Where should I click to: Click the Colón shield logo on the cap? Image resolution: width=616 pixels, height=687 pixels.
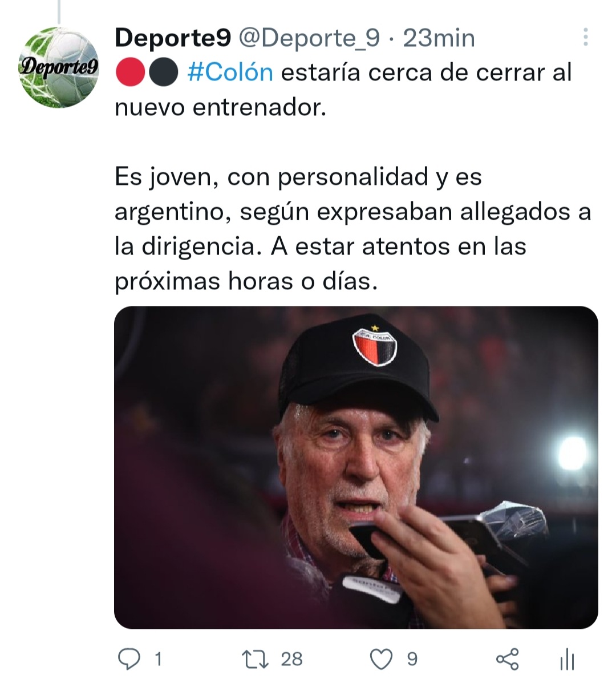point(374,345)
